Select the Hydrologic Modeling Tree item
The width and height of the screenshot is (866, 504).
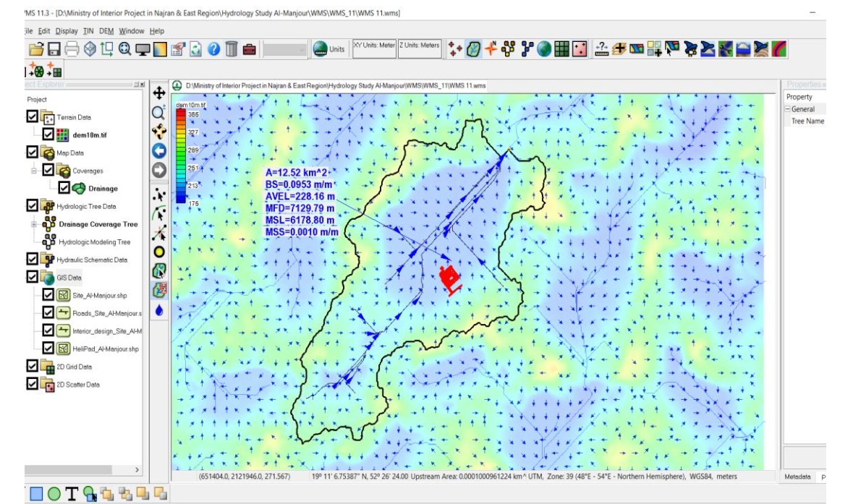95,242
